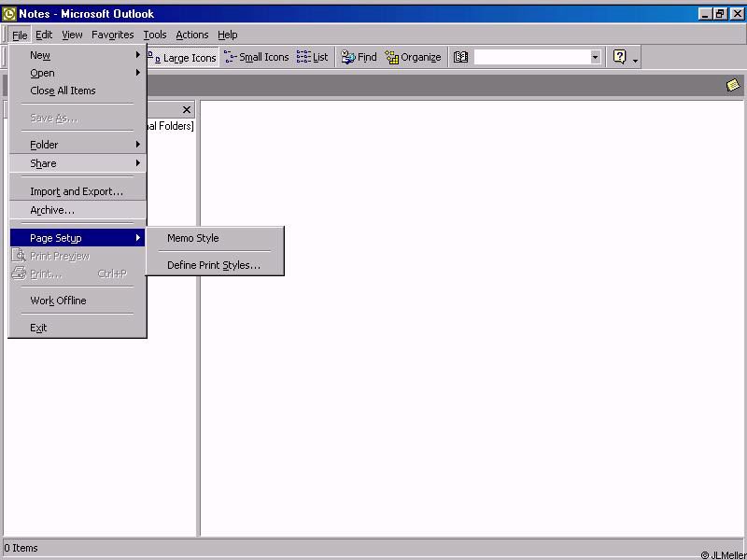
Task: Close the Outlook window
Action: point(736,14)
